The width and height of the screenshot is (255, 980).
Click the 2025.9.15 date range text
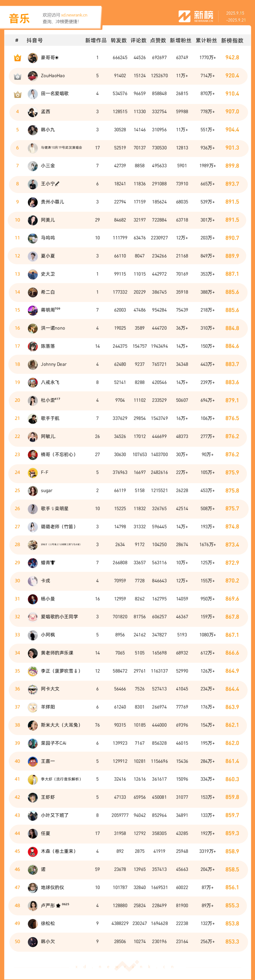coord(235,13)
